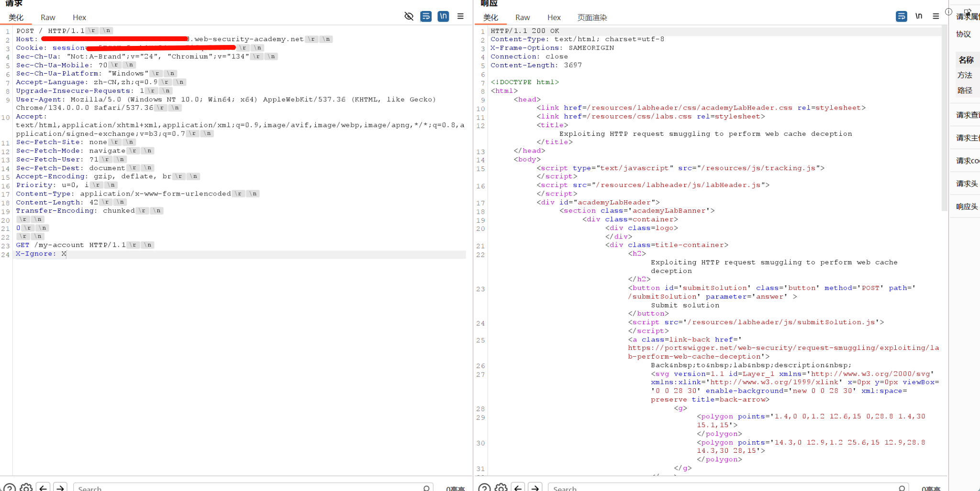Click the 'Connection: close' response header
Viewport: 980px width, 491px height.
[x=529, y=56]
